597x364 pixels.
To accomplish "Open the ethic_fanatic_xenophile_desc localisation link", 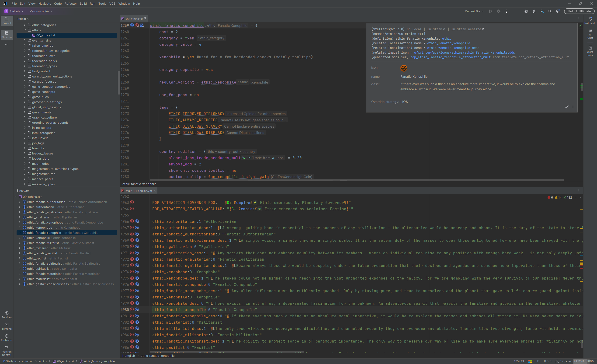I will [x=453, y=48].
